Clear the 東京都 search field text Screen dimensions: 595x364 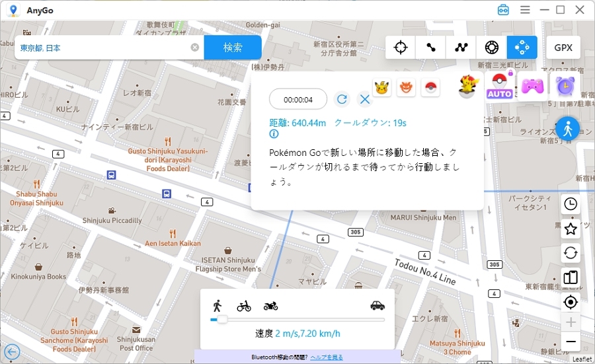point(195,48)
